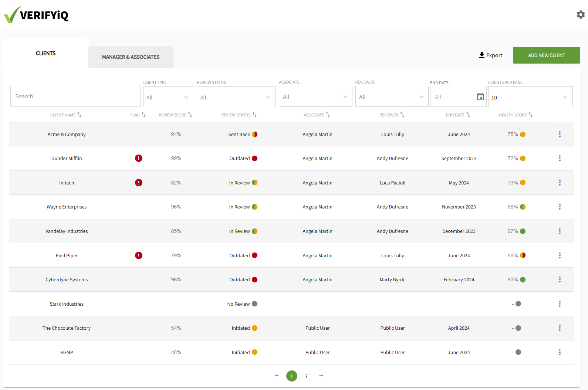Switch to the Manager & Associates tab
Image resolution: width=588 pixels, height=390 pixels.
131,57
